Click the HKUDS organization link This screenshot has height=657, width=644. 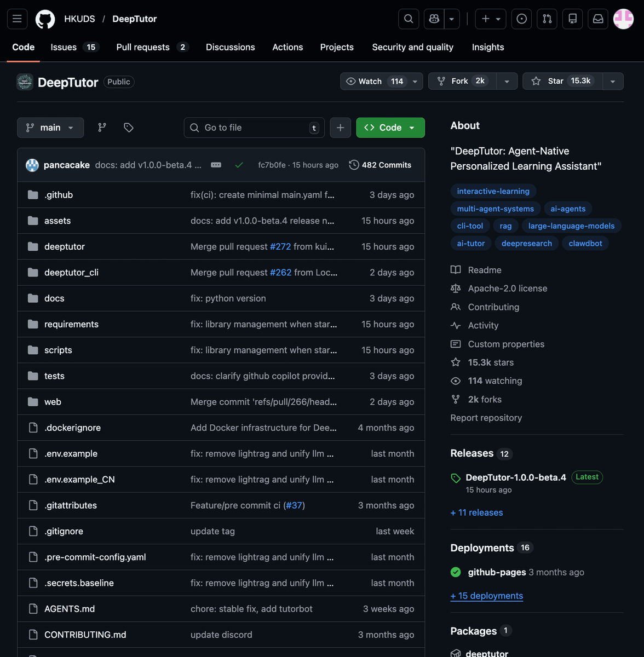pyautogui.click(x=79, y=19)
